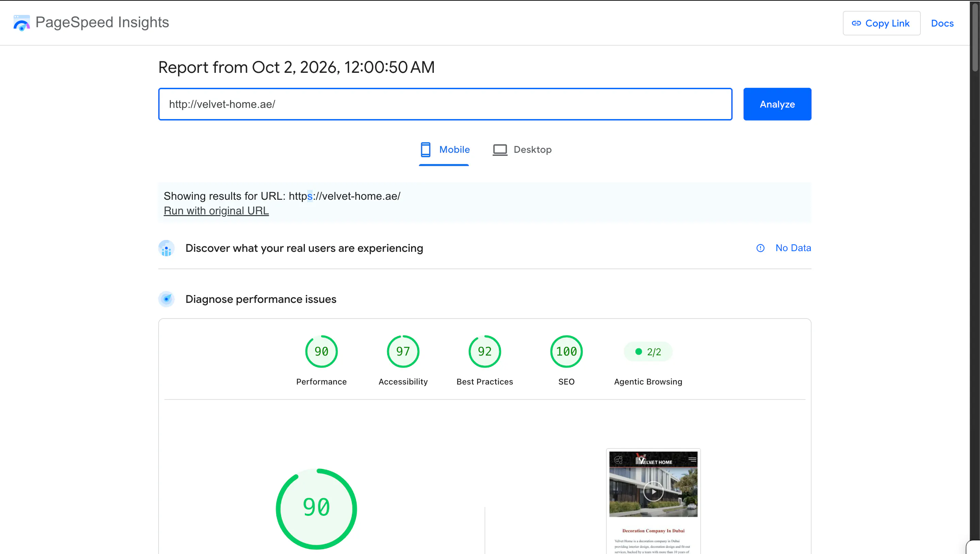
Task: Click the large Performance 90 gauge
Action: [316, 509]
